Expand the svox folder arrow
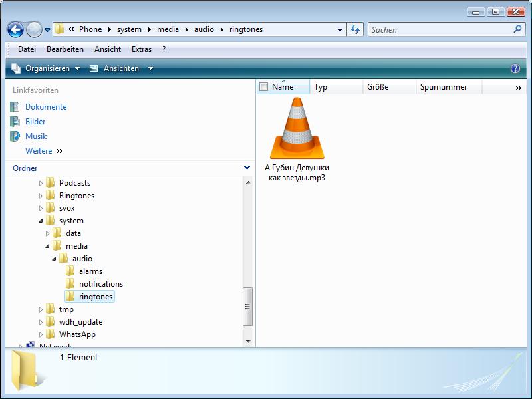This screenshot has height=399, width=532. coord(41,208)
